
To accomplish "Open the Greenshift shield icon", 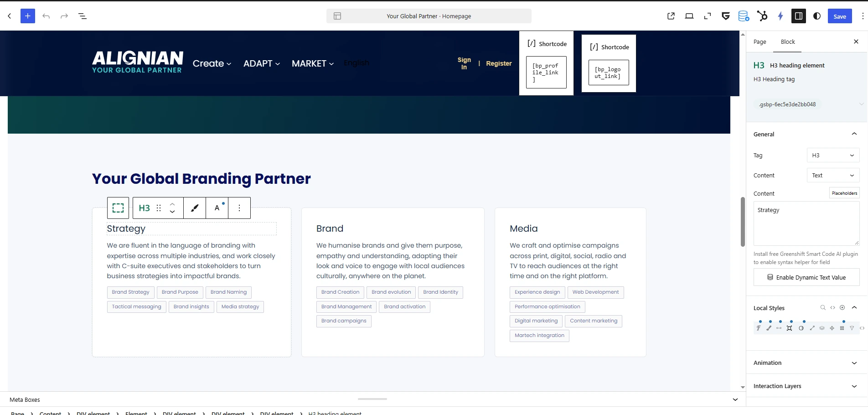I will pos(726,16).
